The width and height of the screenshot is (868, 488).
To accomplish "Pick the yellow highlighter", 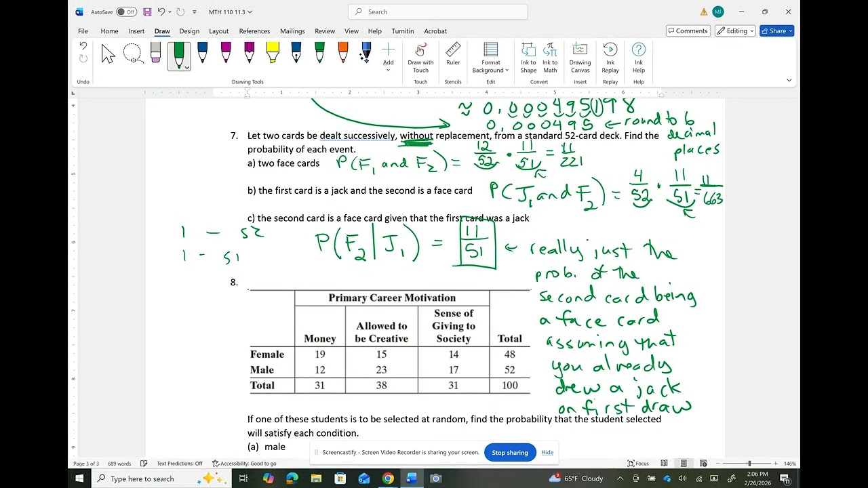I will coord(273,54).
